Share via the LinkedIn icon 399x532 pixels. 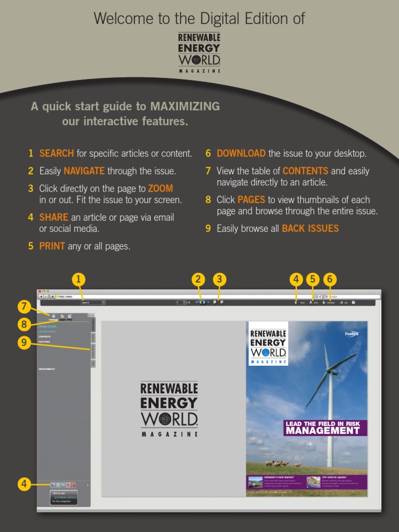[x=63, y=485]
